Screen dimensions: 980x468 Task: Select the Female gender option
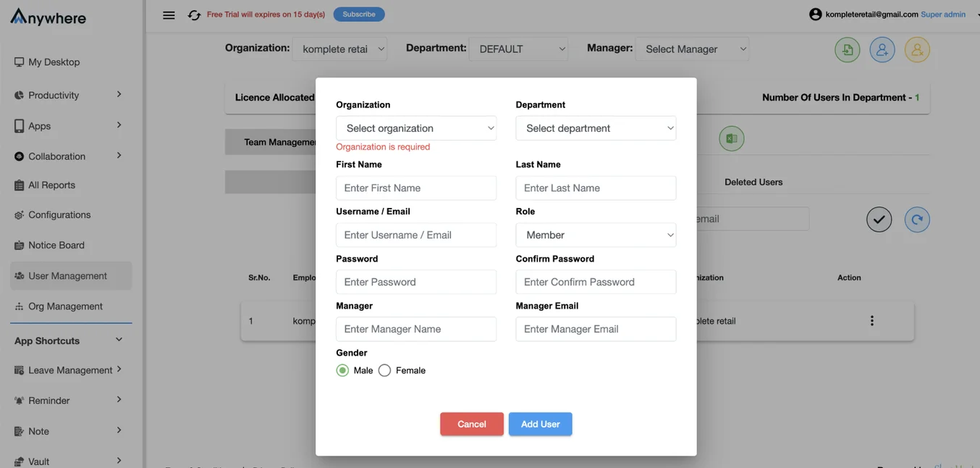384,370
